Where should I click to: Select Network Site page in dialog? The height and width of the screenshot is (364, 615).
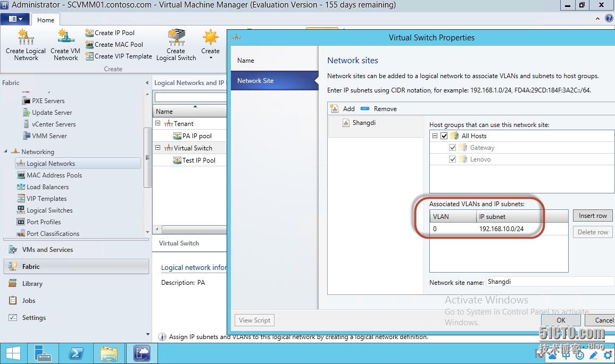click(275, 80)
